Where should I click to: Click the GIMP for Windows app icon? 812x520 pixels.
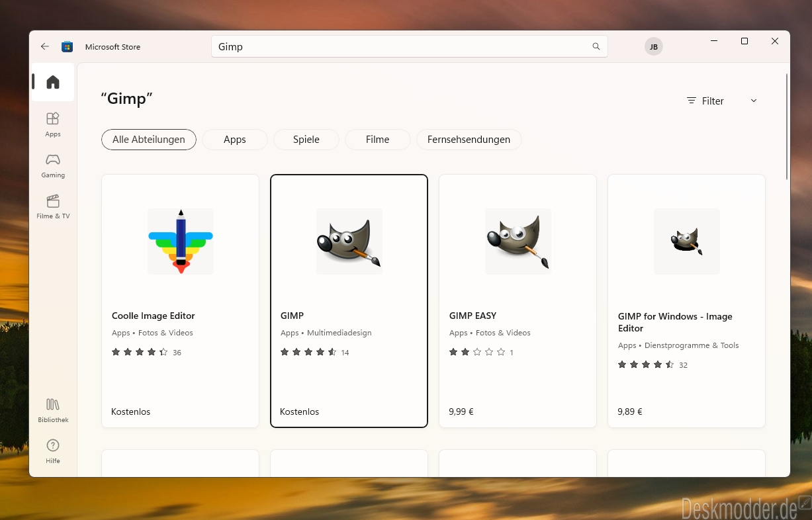pyautogui.click(x=687, y=241)
